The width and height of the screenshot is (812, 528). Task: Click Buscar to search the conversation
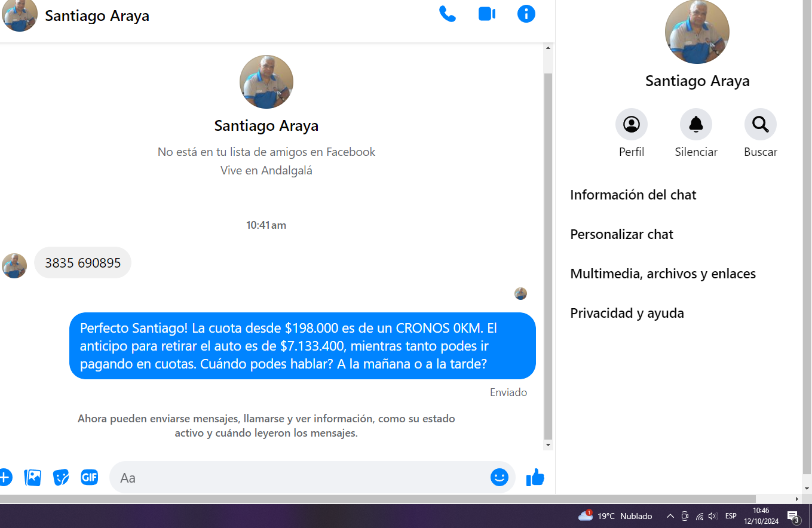tap(760, 124)
